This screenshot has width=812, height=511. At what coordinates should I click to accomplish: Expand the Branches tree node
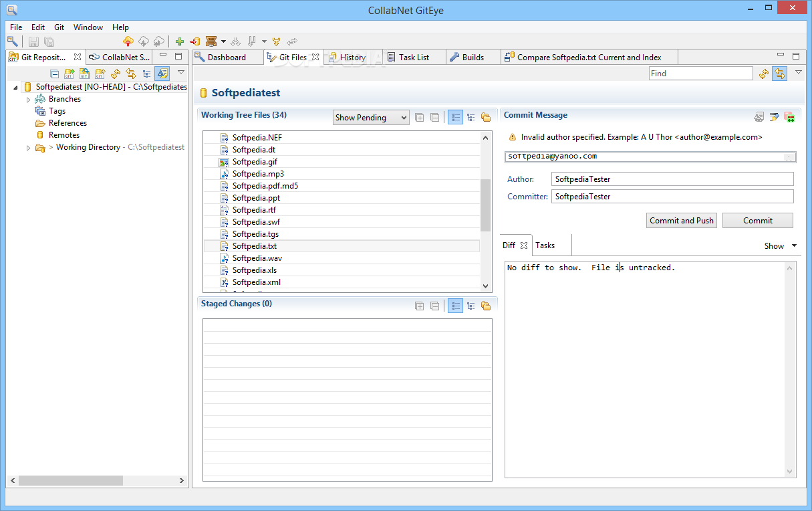[29, 99]
